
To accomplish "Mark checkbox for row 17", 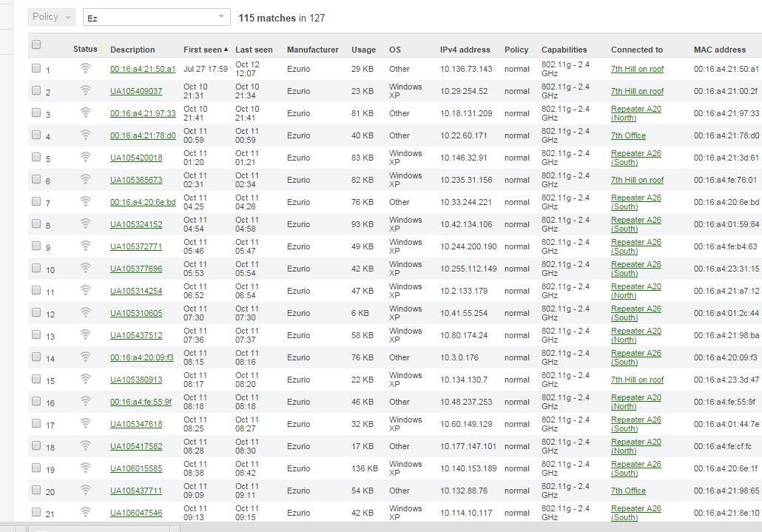I will point(36,423).
